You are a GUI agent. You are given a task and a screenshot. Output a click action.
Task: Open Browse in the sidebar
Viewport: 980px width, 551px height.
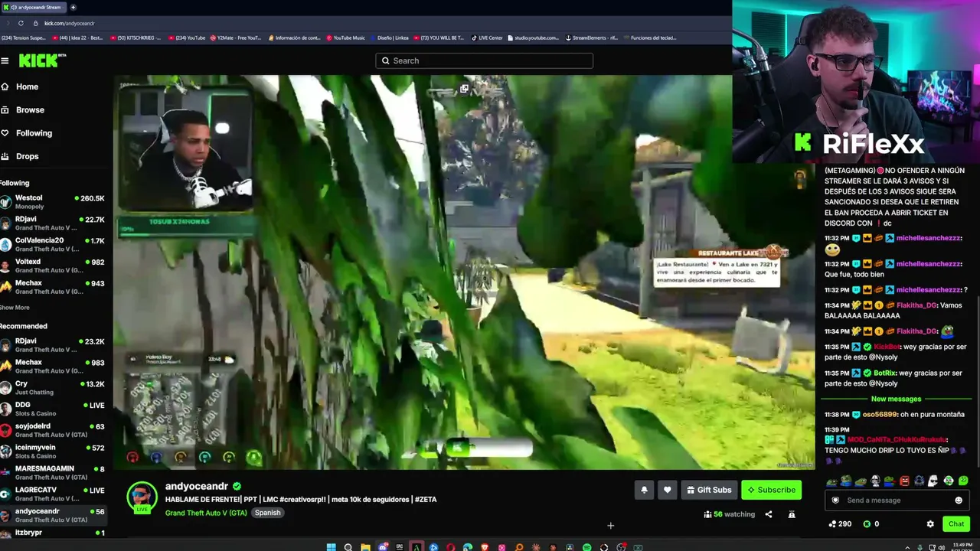tap(23, 109)
